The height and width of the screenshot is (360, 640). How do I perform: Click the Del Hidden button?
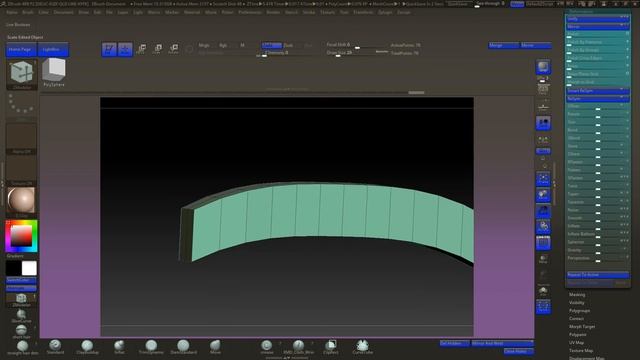(x=455, y=343)
